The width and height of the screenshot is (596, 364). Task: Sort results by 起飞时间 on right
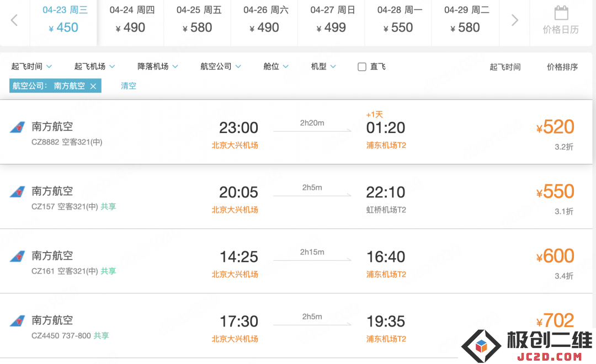point(505,67)
